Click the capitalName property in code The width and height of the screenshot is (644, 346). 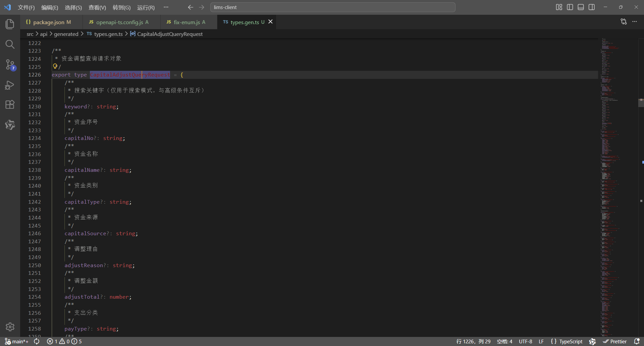point(82,170)
